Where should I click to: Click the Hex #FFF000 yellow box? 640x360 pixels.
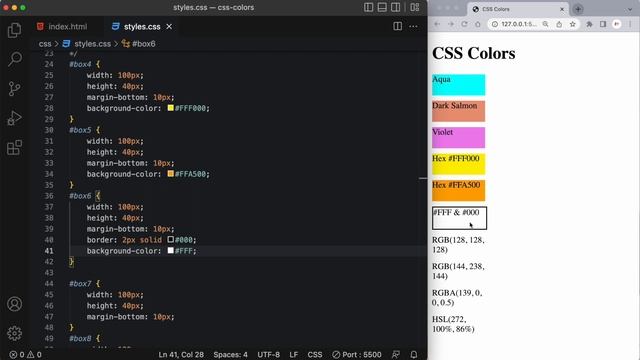[458, 164]
